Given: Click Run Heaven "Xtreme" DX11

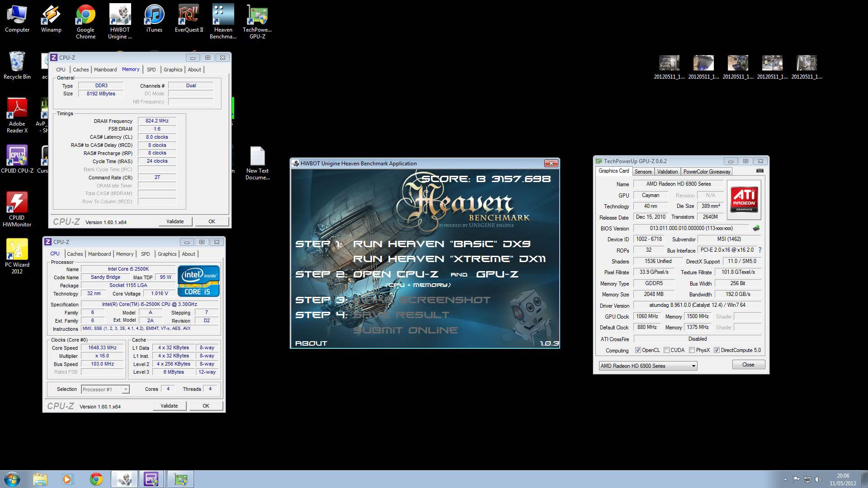Looking at the screenshot, I should 449,259.
